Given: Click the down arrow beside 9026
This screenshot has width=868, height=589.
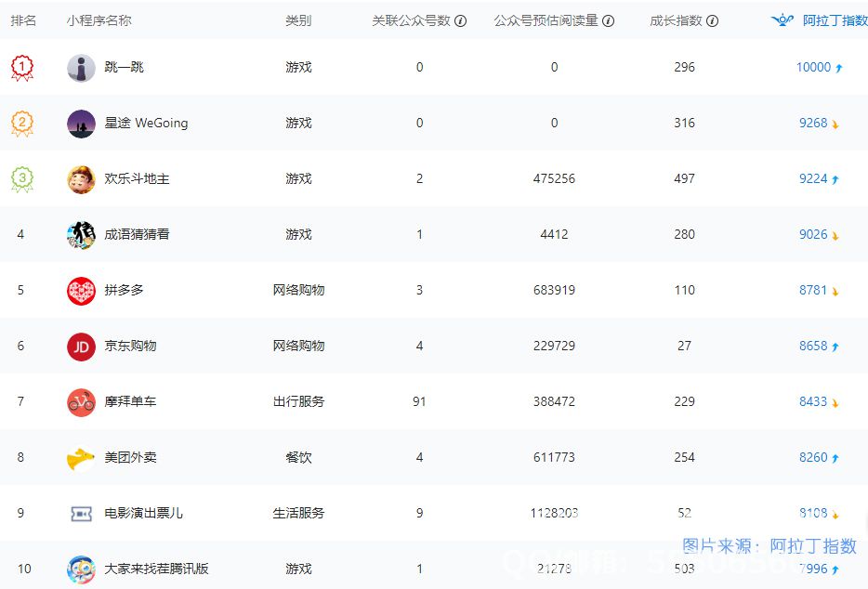Looking at the screenshot, I should click(x=835, y=235).
